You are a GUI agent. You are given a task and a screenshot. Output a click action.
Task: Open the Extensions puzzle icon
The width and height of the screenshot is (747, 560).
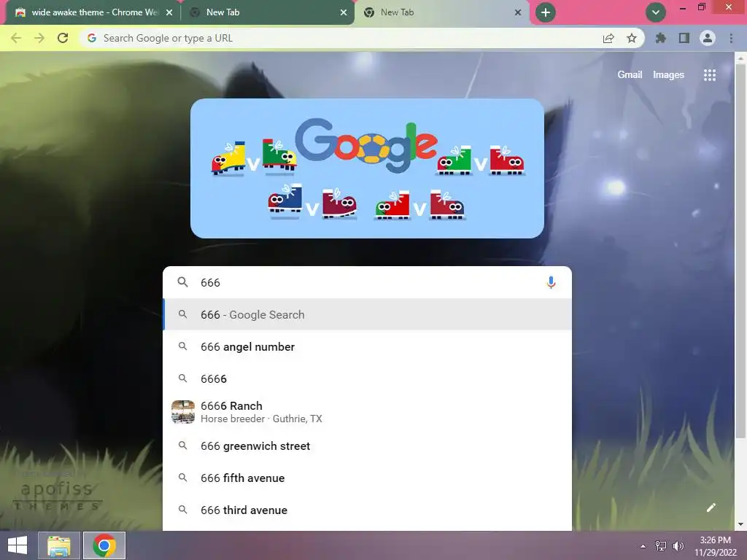pos(661,38)
